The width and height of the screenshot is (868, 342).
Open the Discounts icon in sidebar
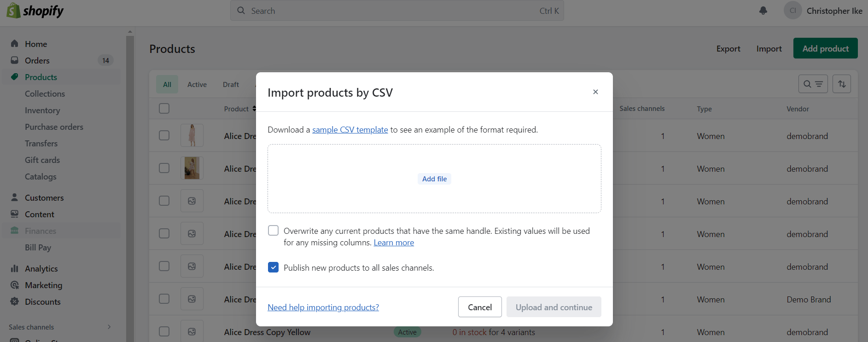(15, 301)
